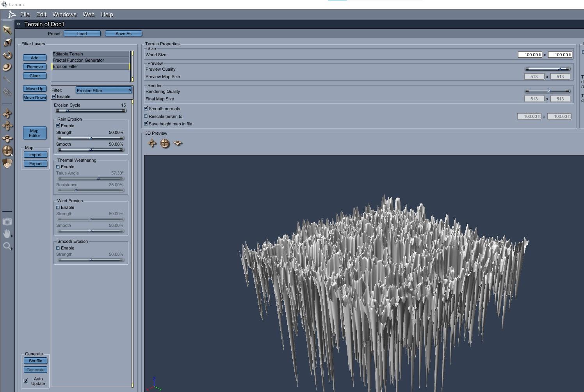This screenshot has height=392, width=584.
Task: Select the first four-arrow track tool in left toolbar
Action: (x=7, y=113)
